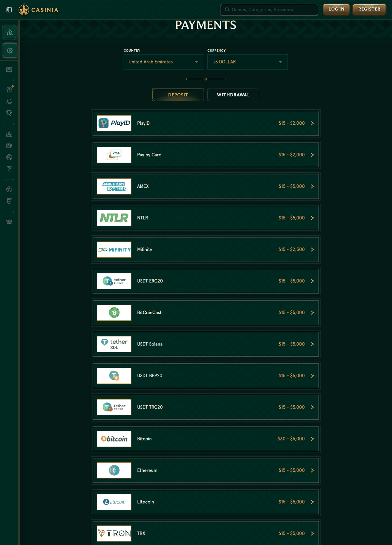
Task: Expand Pay by Card row chevron
Action: tap(312, 155)
